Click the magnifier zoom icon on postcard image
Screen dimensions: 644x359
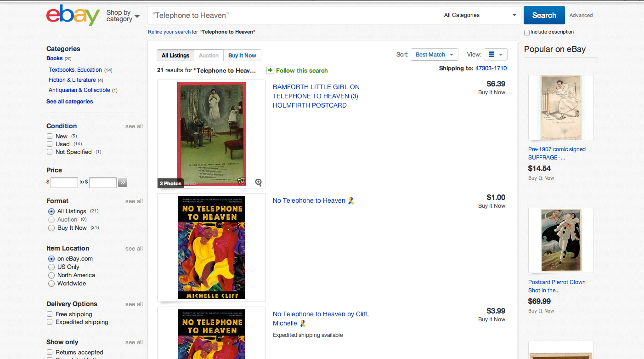[x=258, y=182]
